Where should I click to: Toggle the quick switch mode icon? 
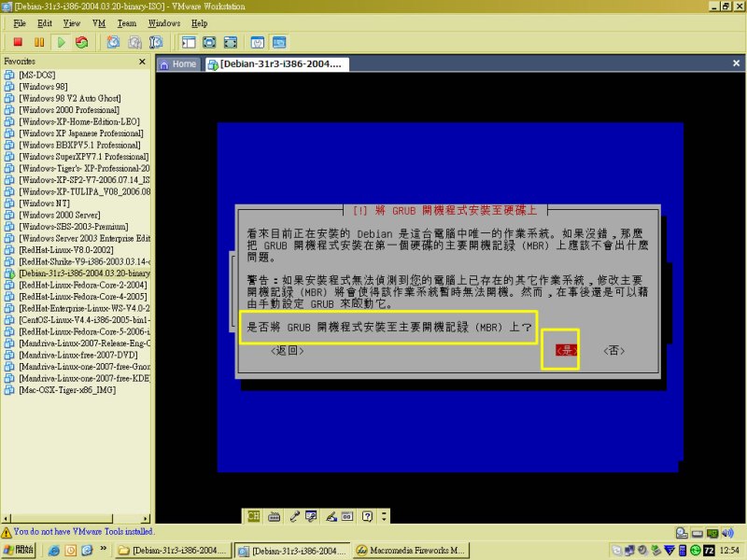230,42
